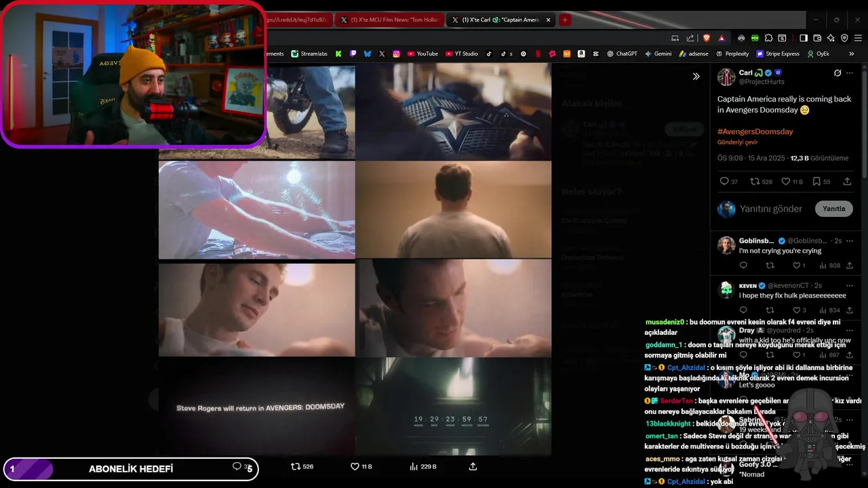This screenshot has width=868, height=488.
Task: Open the Extensions puzzle icon
Action: click(768, 38)
